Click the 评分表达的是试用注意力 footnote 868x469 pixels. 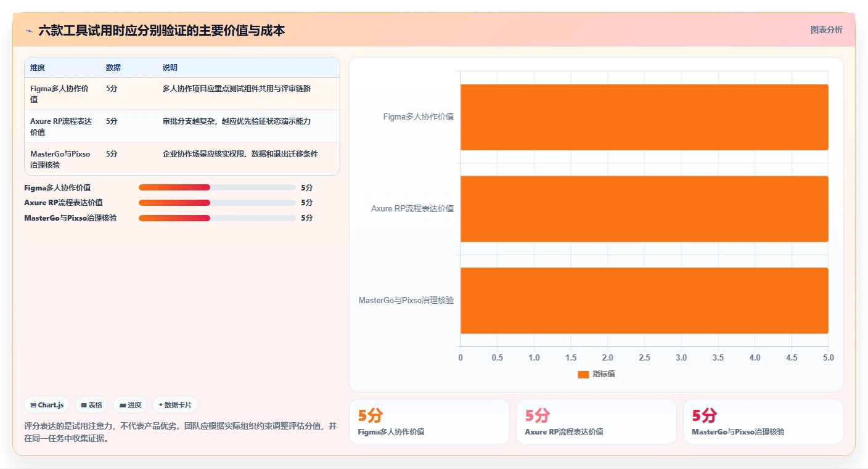[181, 432]
